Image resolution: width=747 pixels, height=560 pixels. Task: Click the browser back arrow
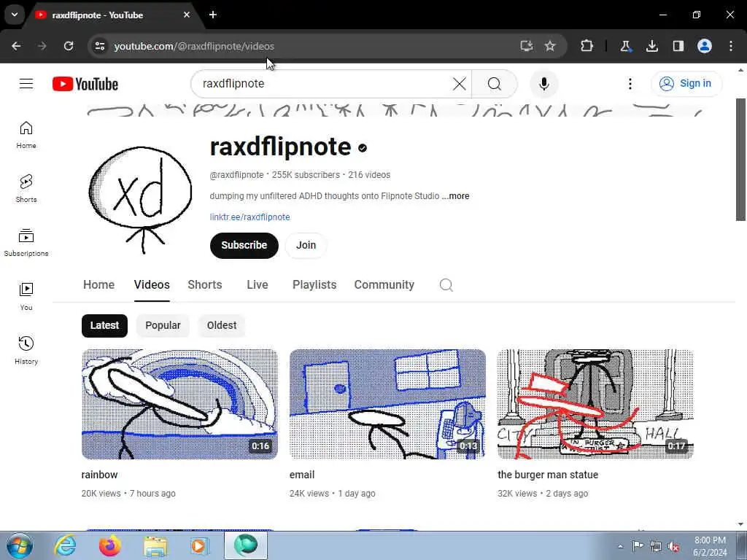point(16,46)
